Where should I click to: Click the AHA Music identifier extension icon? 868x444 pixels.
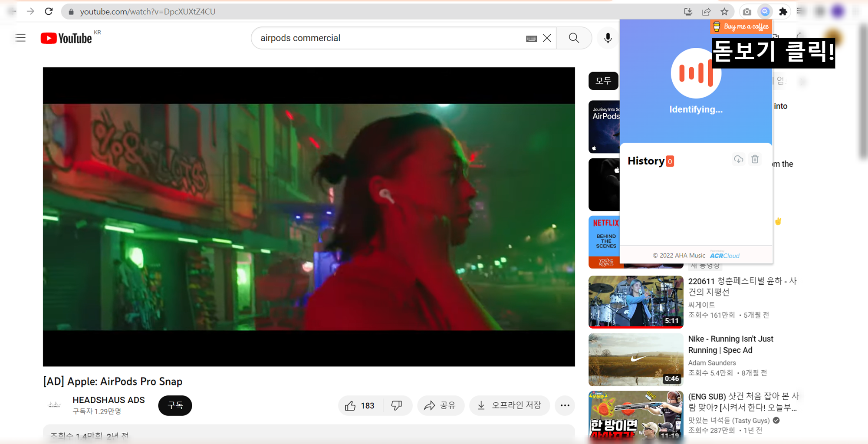[765, 12]
